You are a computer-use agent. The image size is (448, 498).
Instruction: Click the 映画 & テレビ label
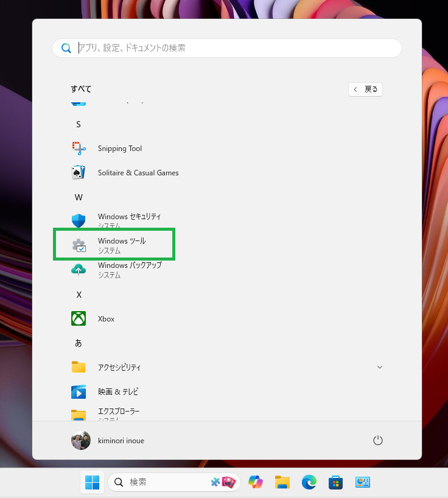118,392
